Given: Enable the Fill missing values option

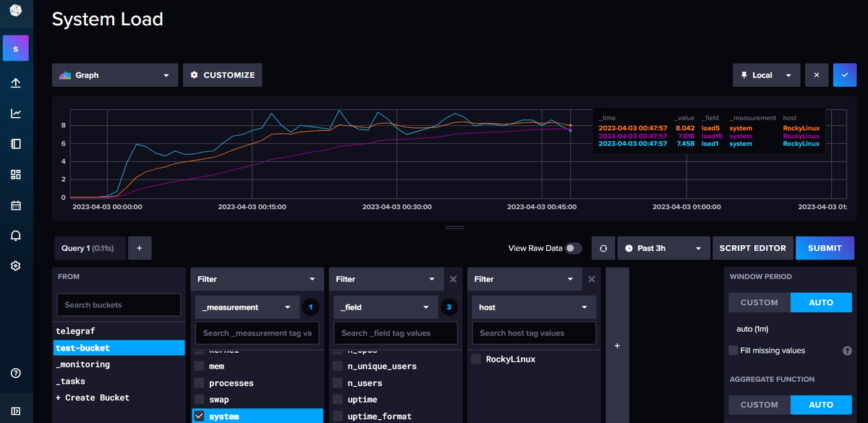Looking at the screenshot, I should pos(735,350).
